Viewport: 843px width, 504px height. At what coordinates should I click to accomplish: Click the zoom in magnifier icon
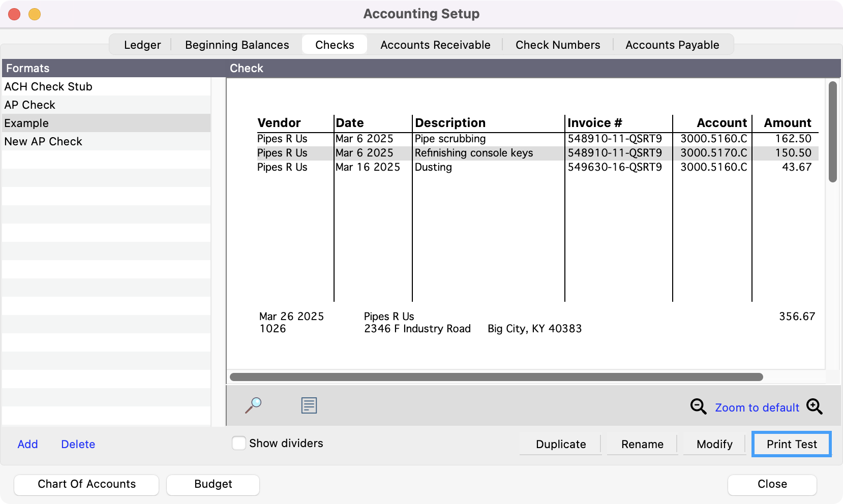click(814, 406)
